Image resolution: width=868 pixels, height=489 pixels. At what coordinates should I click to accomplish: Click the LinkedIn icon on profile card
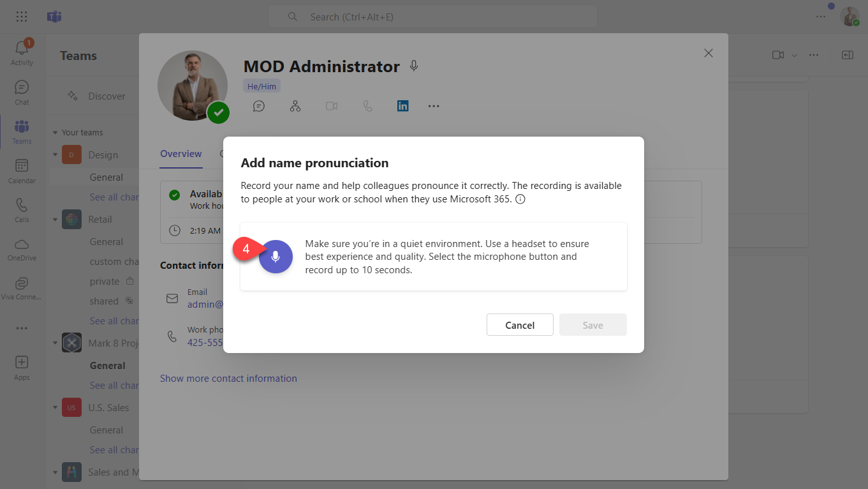coord(402,106)
